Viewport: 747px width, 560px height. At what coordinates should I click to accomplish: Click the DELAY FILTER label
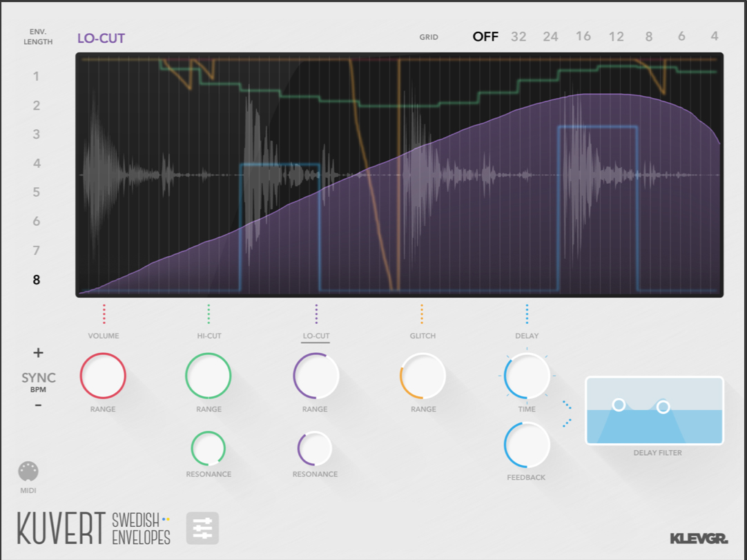(x=657, y=453)
